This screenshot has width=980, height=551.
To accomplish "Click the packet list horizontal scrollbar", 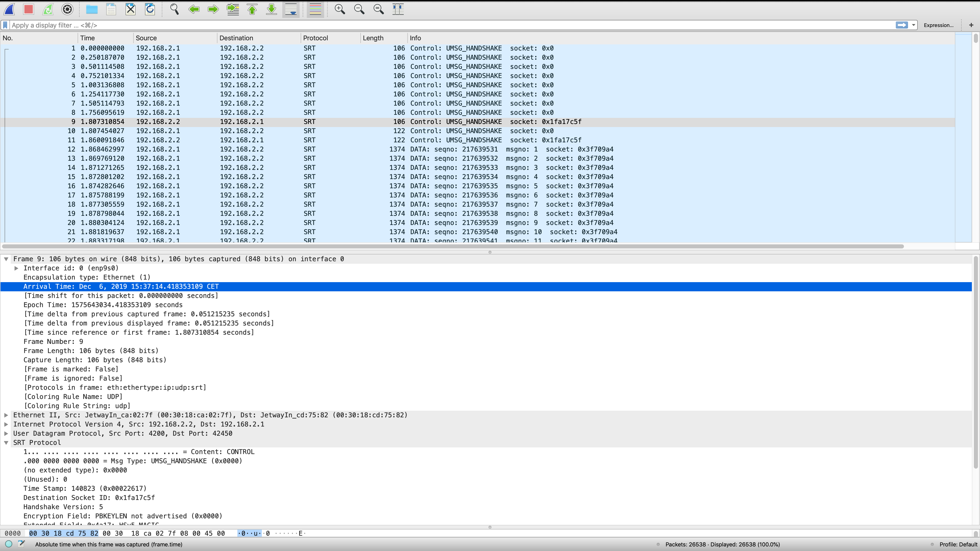I will (x=453, y=246).
